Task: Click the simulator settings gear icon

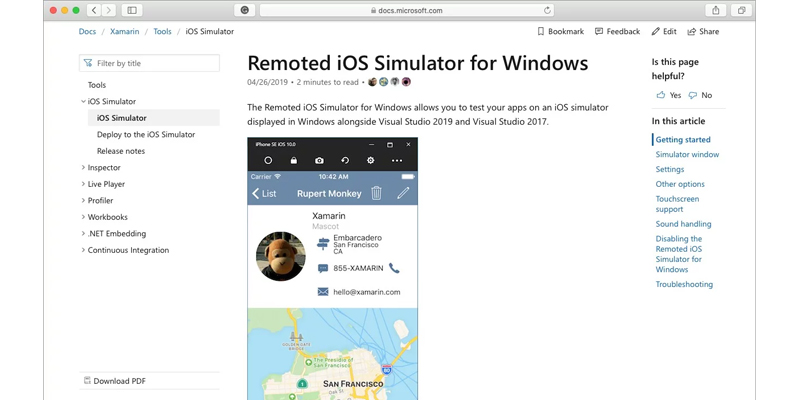Action: coord(371,160)
